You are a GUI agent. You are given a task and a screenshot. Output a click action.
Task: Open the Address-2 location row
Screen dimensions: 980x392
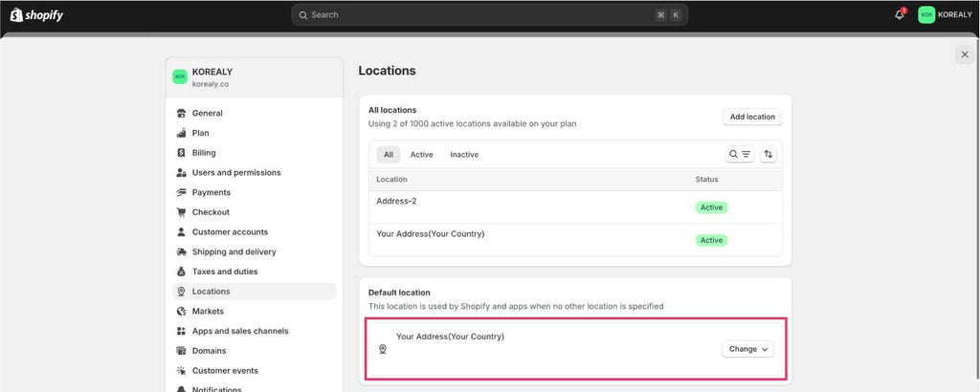coord(396,201)
